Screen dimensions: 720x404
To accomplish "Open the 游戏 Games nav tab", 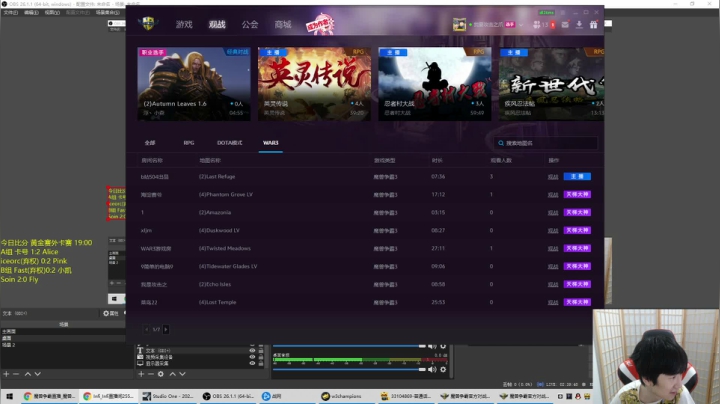I will point(184,24).
